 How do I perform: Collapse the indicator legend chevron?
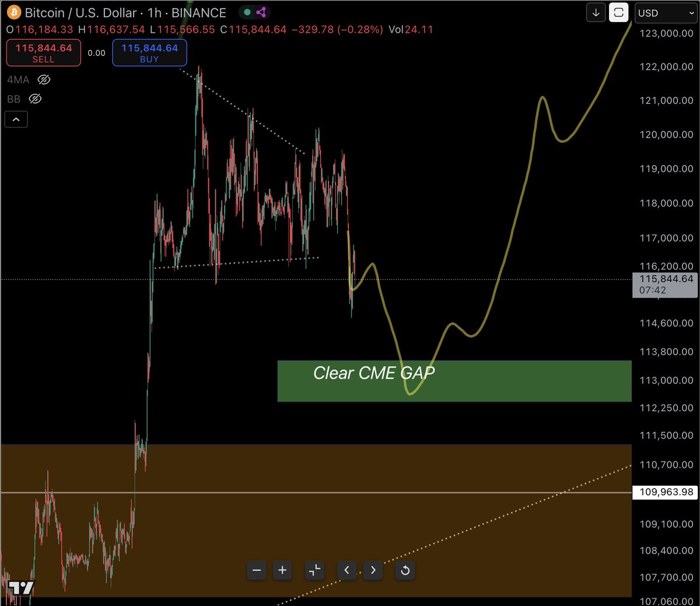(x=16, y=120)
